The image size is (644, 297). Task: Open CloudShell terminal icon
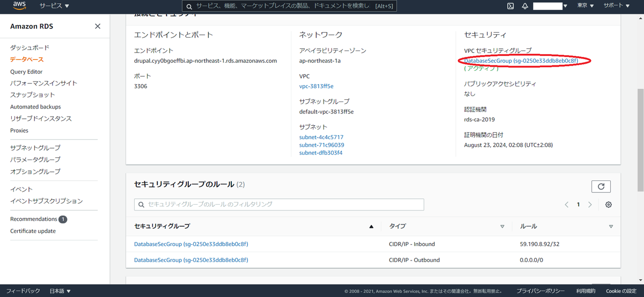tap(510, 6)
